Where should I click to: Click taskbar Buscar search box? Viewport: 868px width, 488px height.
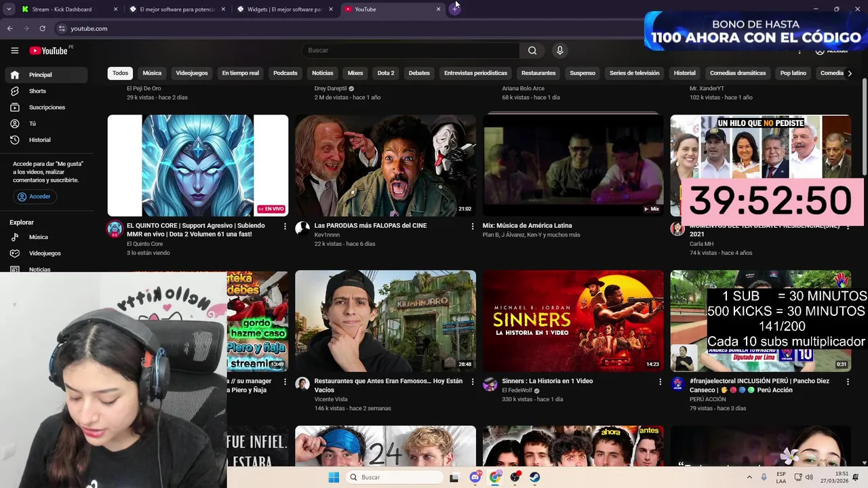(393, 478)
